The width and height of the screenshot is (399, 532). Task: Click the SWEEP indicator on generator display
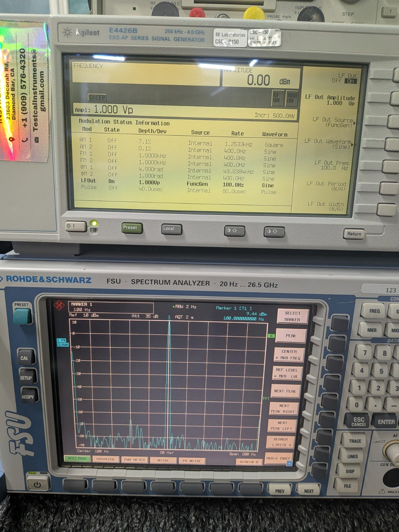pos(97,97)
